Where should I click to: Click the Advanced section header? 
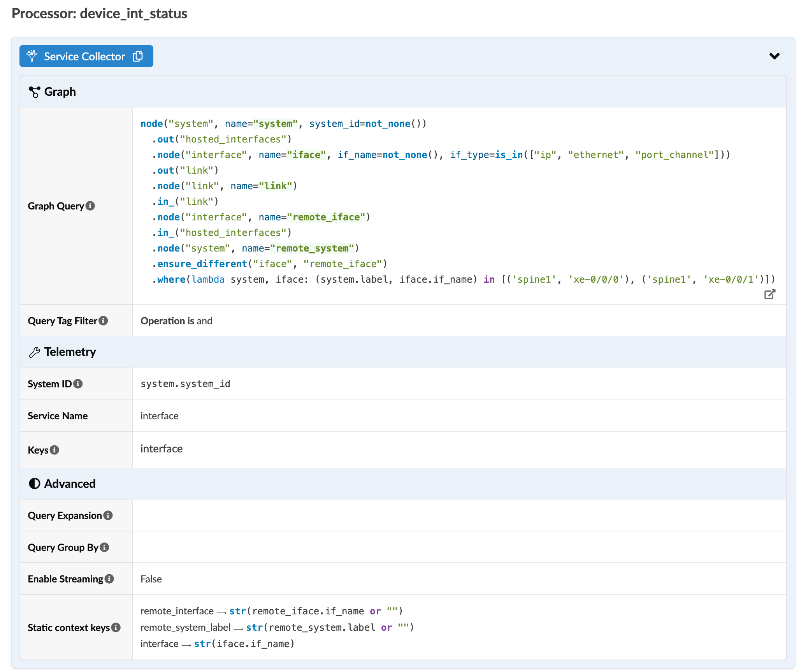pyautogui.click(x=70, y=484)
